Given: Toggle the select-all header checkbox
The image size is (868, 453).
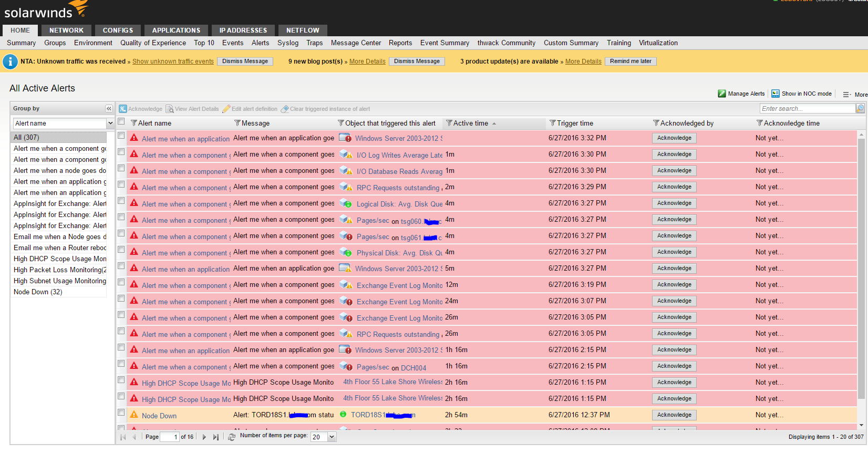Looking at the screenshot, I should click(x=121, y=122).
